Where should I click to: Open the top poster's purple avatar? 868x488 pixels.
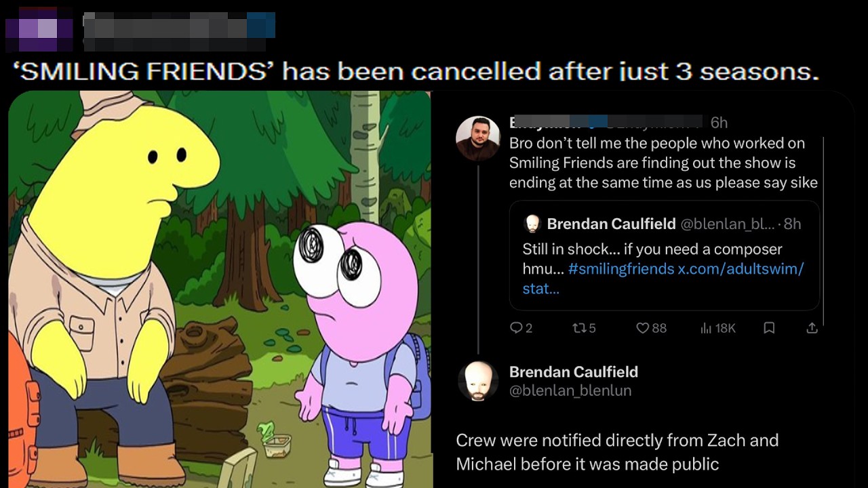tap(39, 29)
